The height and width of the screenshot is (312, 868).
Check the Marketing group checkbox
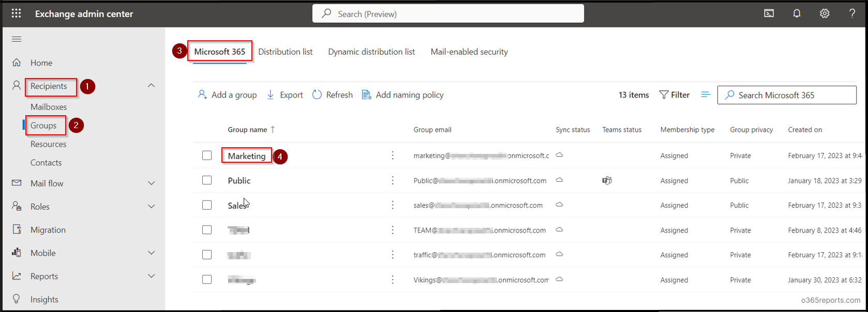pos(207,155)
